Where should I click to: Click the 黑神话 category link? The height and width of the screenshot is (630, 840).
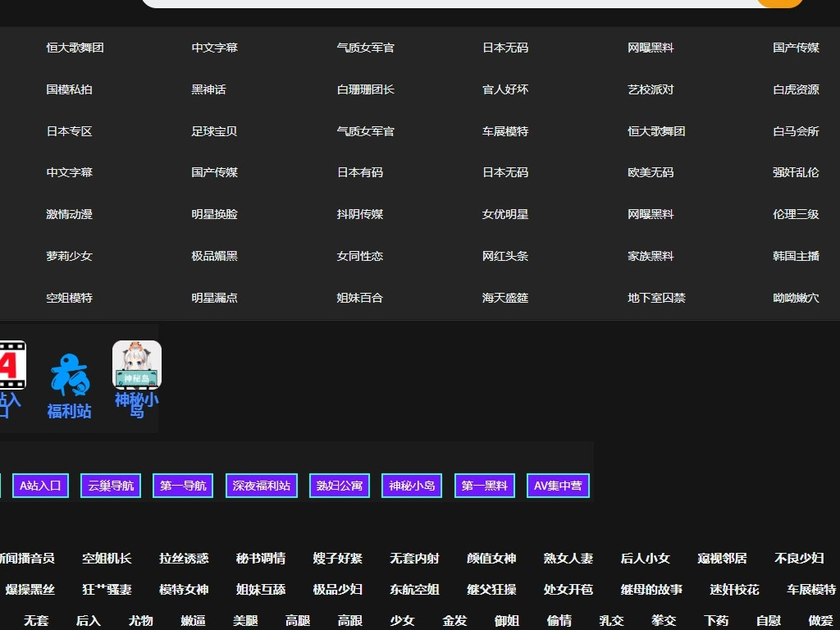[208, 89]
